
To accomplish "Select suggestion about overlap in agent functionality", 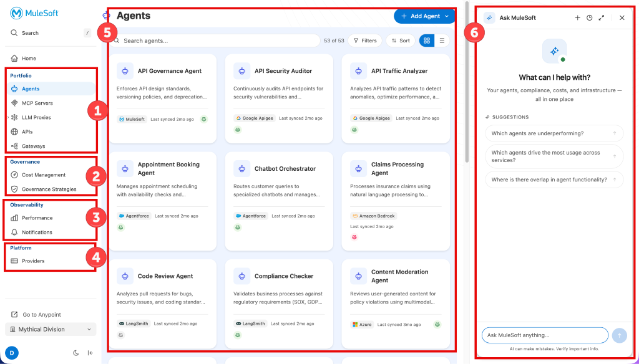I will (x=554, y=180).
